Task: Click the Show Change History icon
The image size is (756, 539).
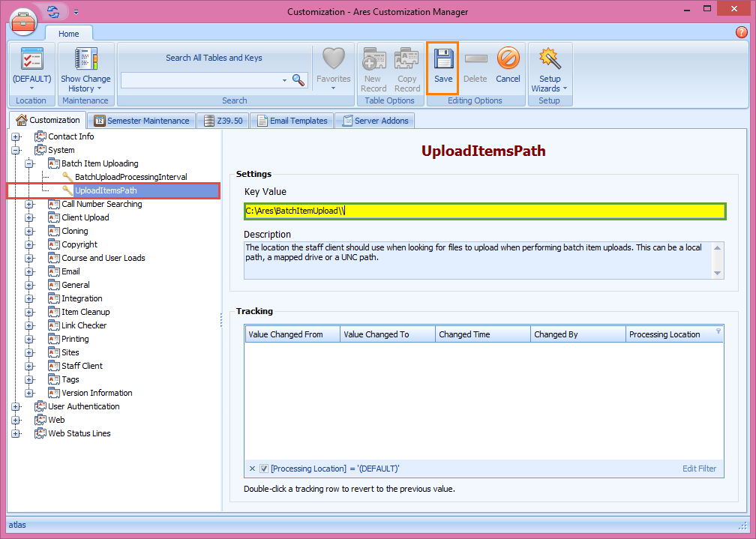Action: 85,58
